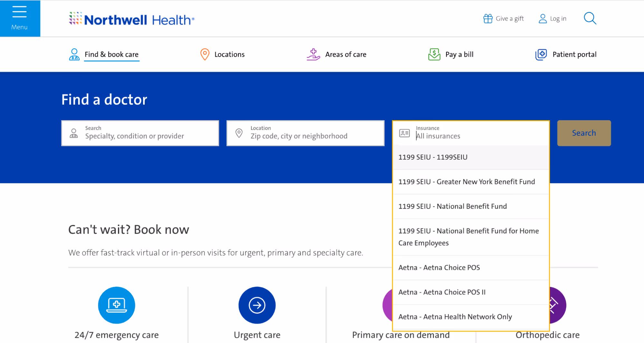Open the Patient portal icon
The height and width of the screenshot is (343, 644).
541,54
